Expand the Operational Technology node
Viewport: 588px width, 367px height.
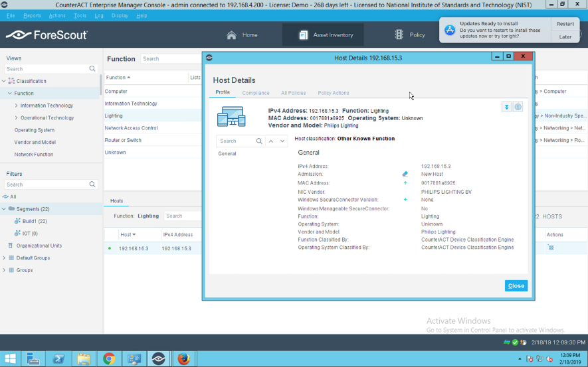[x=16, y=117]
